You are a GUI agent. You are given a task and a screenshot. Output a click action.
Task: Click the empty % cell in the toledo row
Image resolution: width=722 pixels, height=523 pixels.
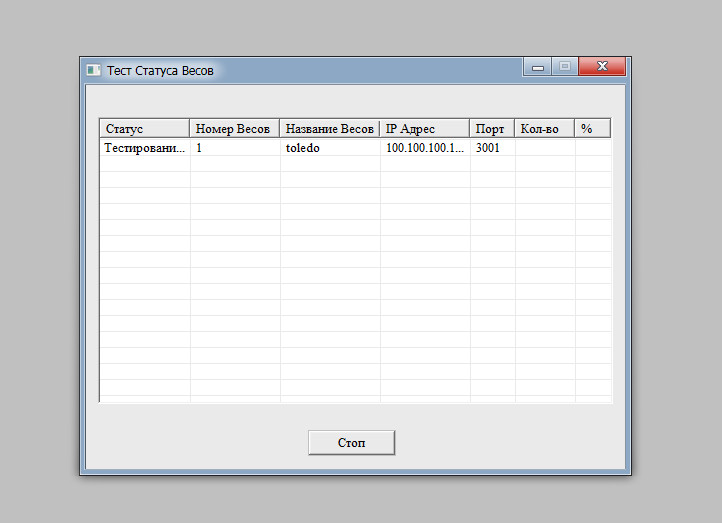coord(592,148)
